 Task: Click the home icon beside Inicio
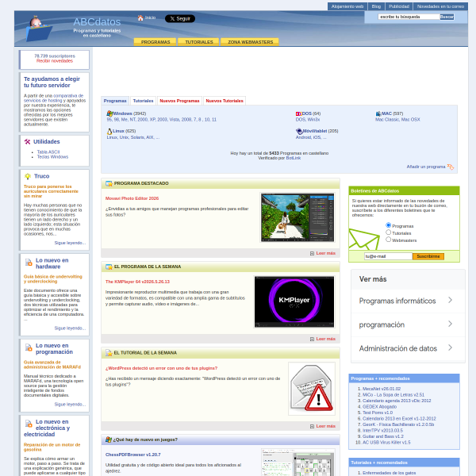pyautogui.click(x=140, y=18)
